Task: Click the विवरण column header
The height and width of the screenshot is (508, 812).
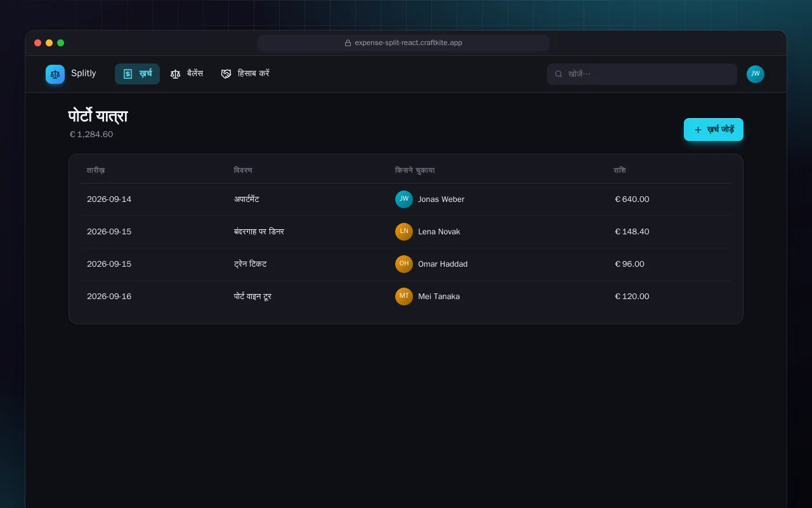Action: click(x=243, y=170)
